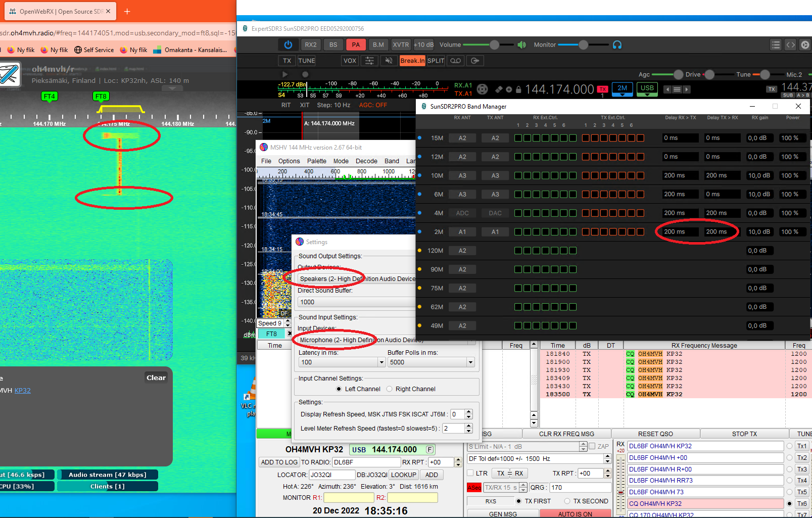This screenshot has height=518, width=812.
Task: Click the RESET QSO button
Action: (655, 434)
